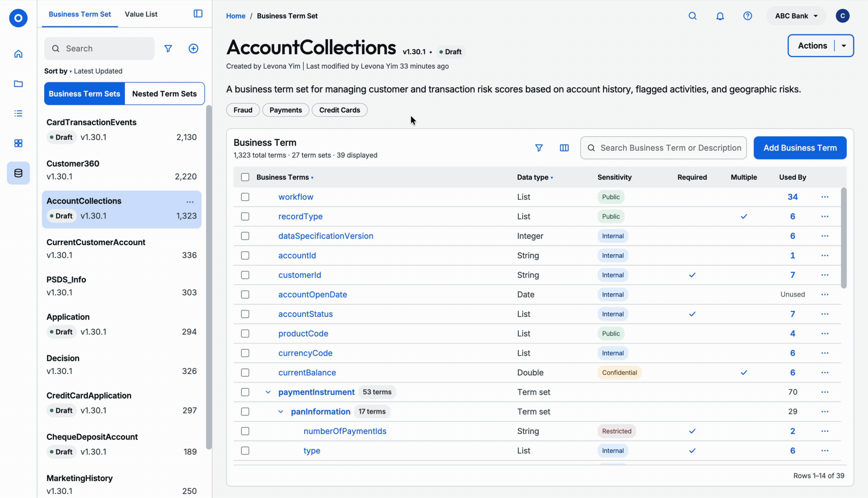Select the Business Term Set tab
This screenshot has width=868, height=498.
(x=80, y=14)
